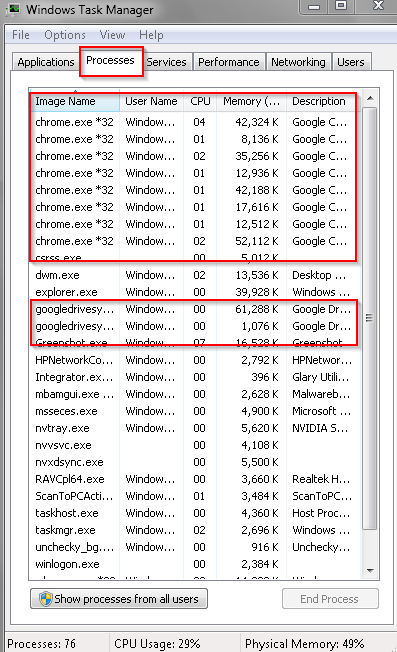
Task: Switch to the Applications tab
Action: point(46,62)
